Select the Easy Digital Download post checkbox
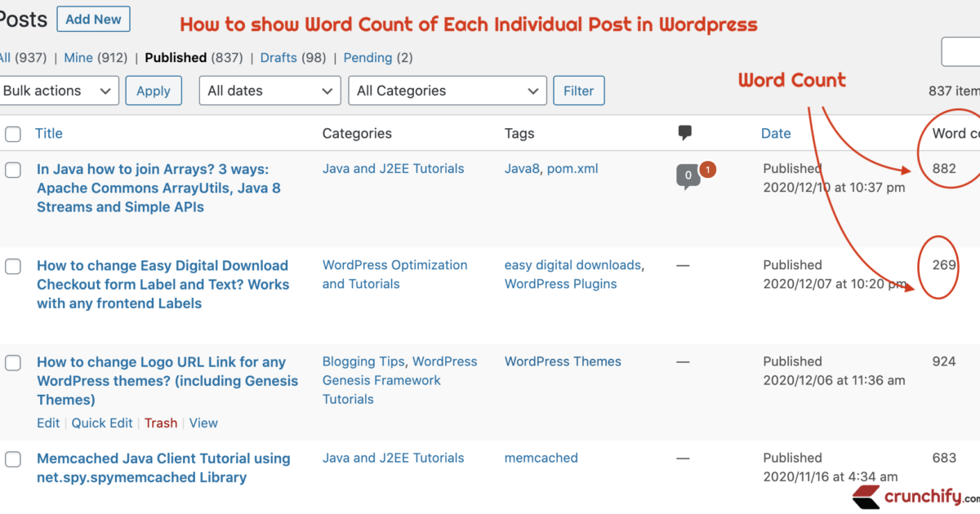This screenshot has height=514, width=980. point(13,266)
